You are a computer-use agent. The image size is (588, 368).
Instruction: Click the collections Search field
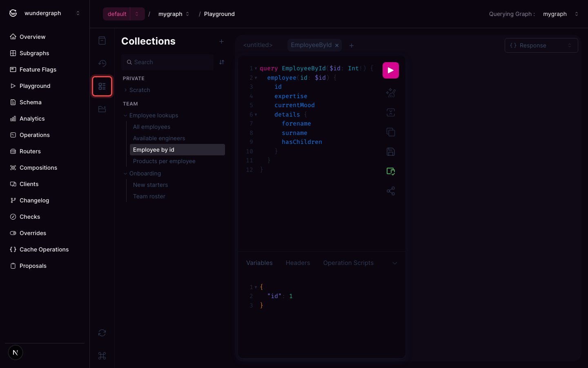(x=167, y=62)
